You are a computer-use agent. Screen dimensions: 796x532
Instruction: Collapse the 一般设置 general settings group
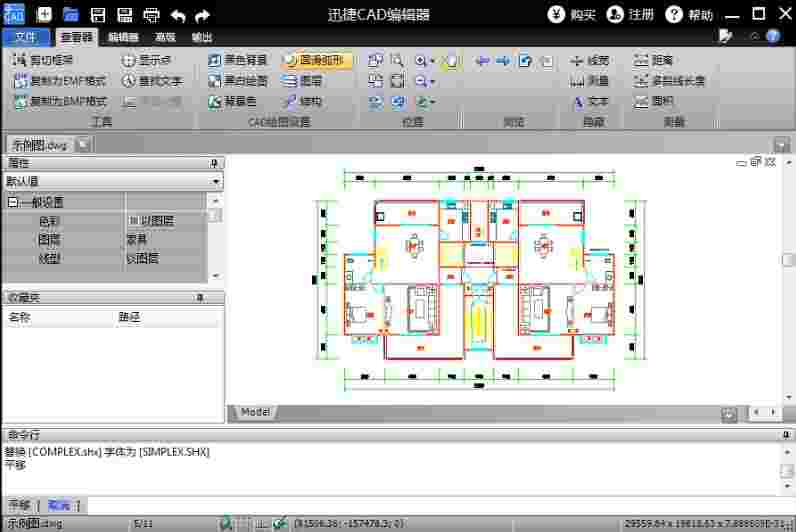click(x=12, y=202)
